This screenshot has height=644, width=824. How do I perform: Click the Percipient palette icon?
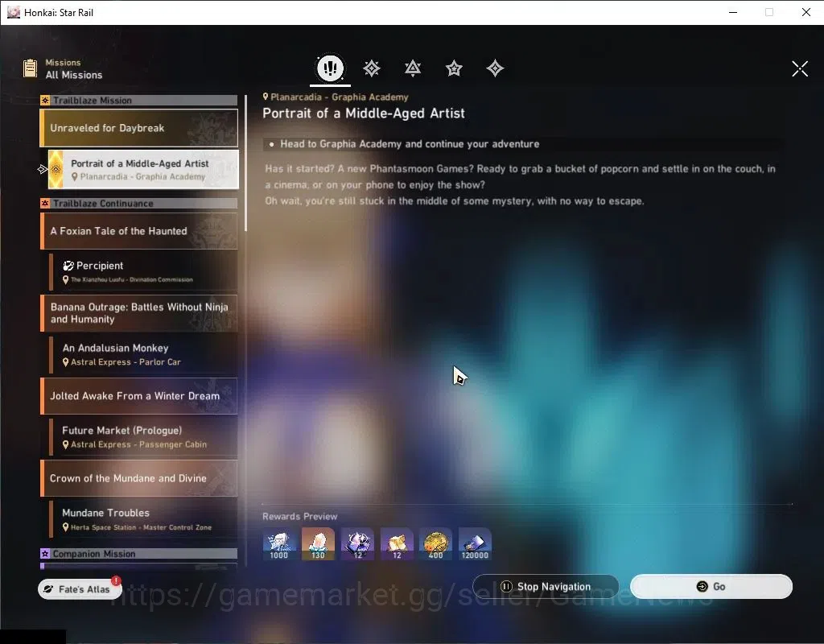pyautogui.click(x=68, y=266)
